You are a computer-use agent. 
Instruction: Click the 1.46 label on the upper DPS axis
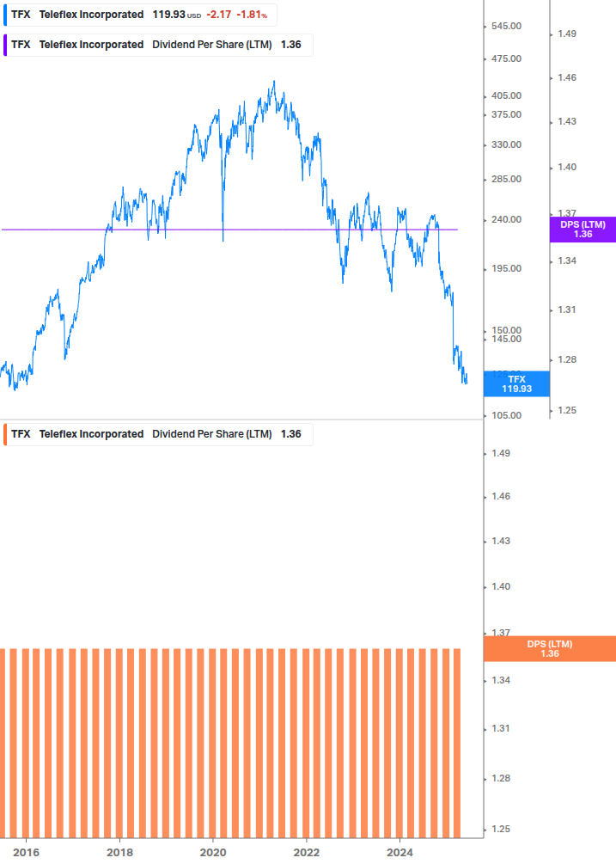tap(567, 77)
